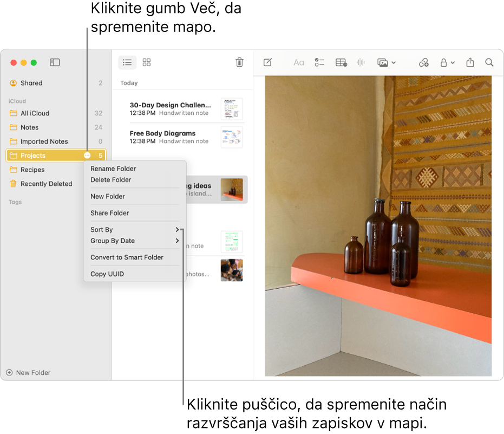Add link to another note icon
504x434 pixels.
coord(424,62)
